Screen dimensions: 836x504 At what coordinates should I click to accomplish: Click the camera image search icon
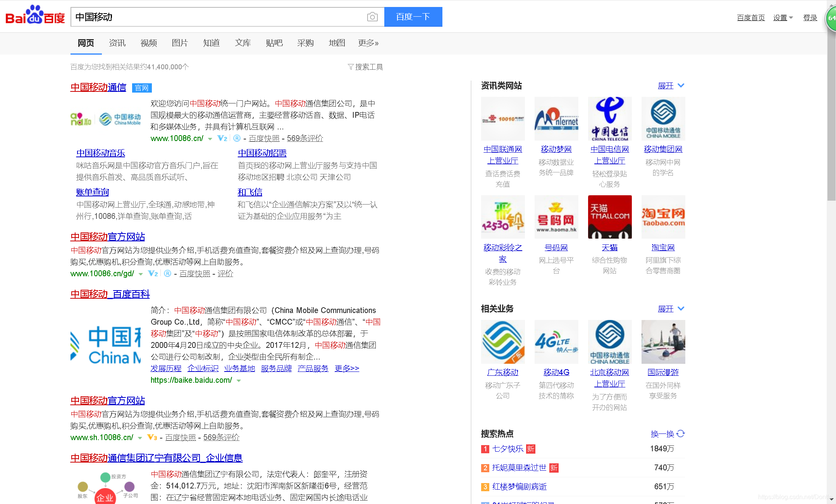372,17
